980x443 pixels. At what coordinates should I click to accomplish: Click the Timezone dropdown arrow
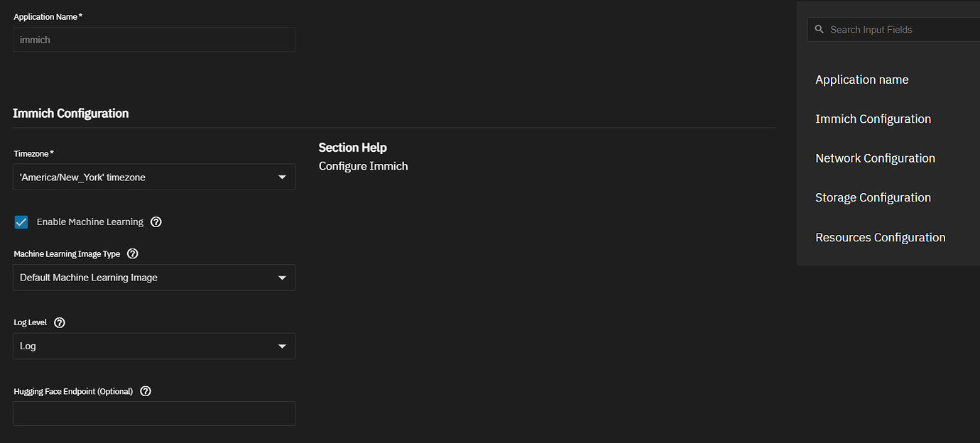pos(282,177)
